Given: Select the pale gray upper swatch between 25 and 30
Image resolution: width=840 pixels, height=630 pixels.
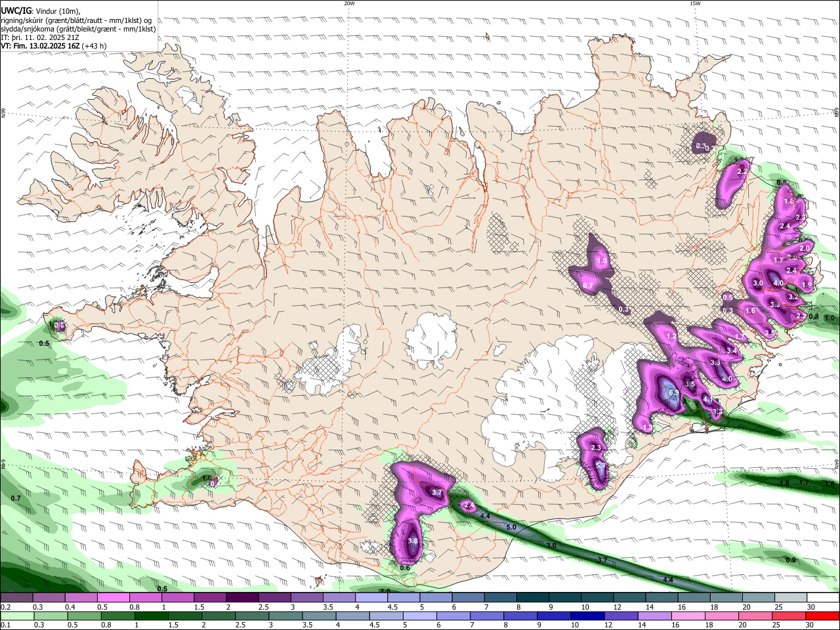Looking at the screenshot, I should (x=790, y=597).
